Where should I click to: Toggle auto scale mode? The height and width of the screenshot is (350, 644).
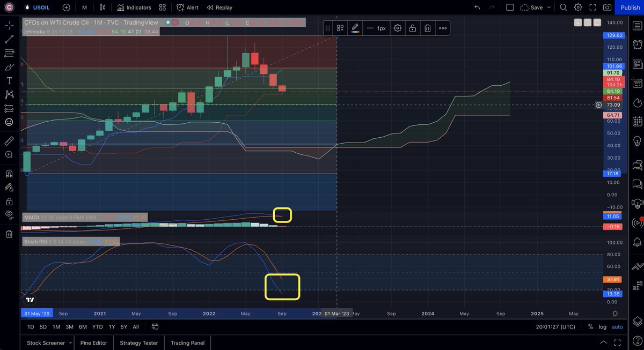pyautogui.click(x=617, y=326)
